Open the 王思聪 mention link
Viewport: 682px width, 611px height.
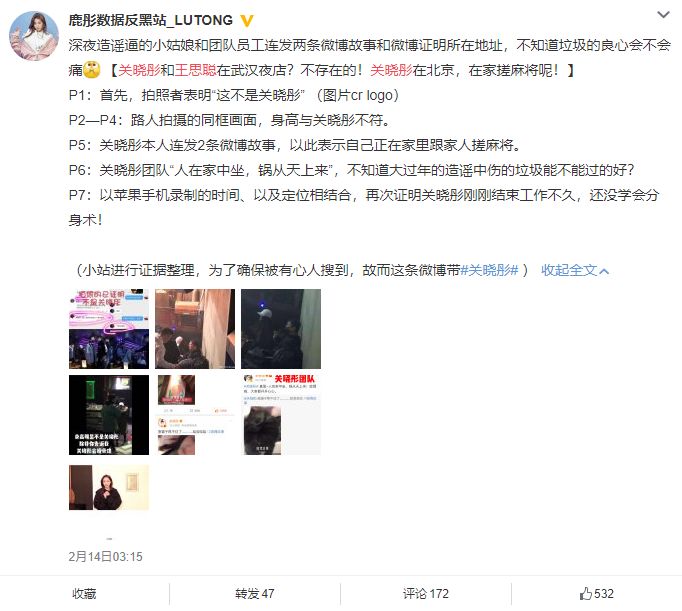point(195,70)
